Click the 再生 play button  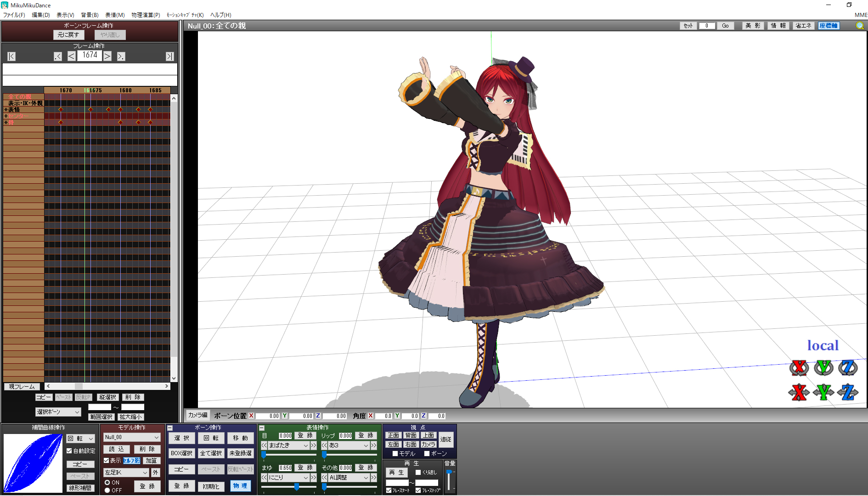click(x=396, y=473)
